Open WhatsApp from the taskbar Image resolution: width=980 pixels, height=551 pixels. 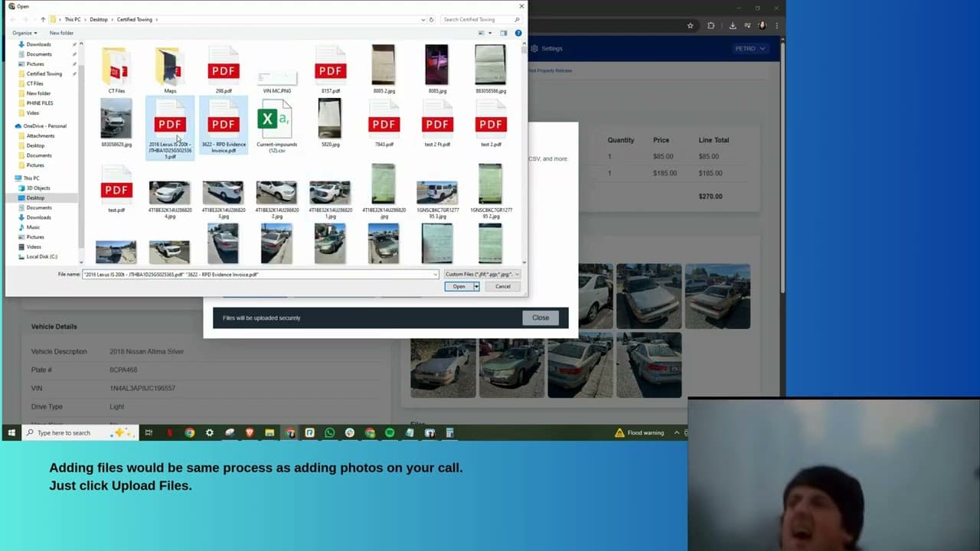329,432
